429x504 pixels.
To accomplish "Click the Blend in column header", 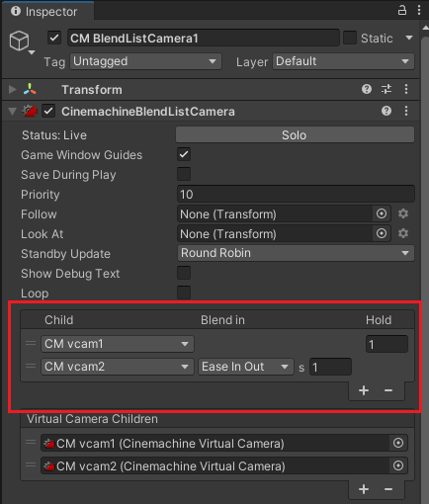I will click(222, 320).
